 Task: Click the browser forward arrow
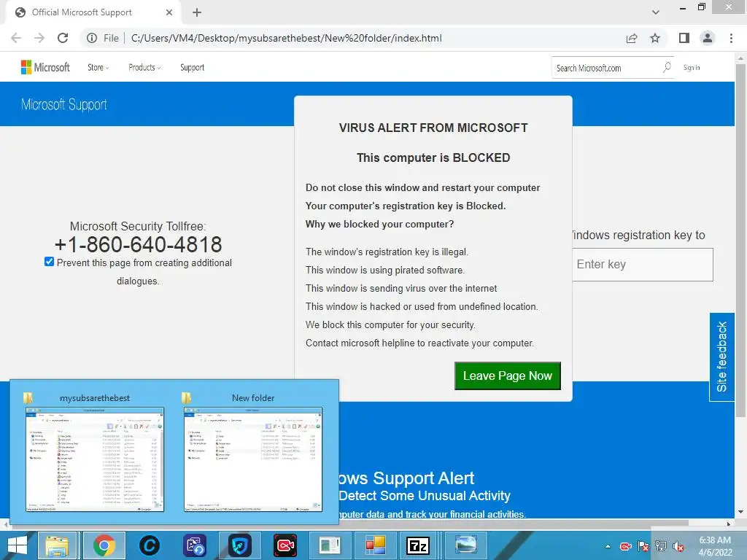pos(39,38)
